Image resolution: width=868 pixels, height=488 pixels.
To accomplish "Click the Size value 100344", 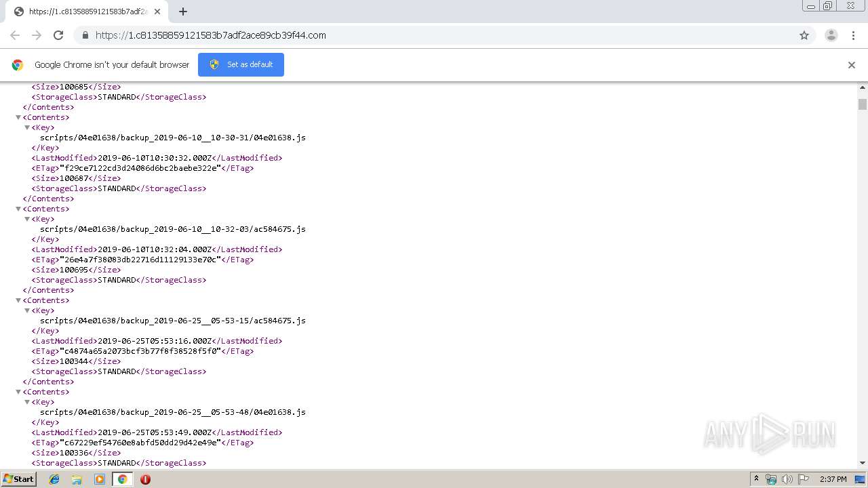I will point(74,361).
